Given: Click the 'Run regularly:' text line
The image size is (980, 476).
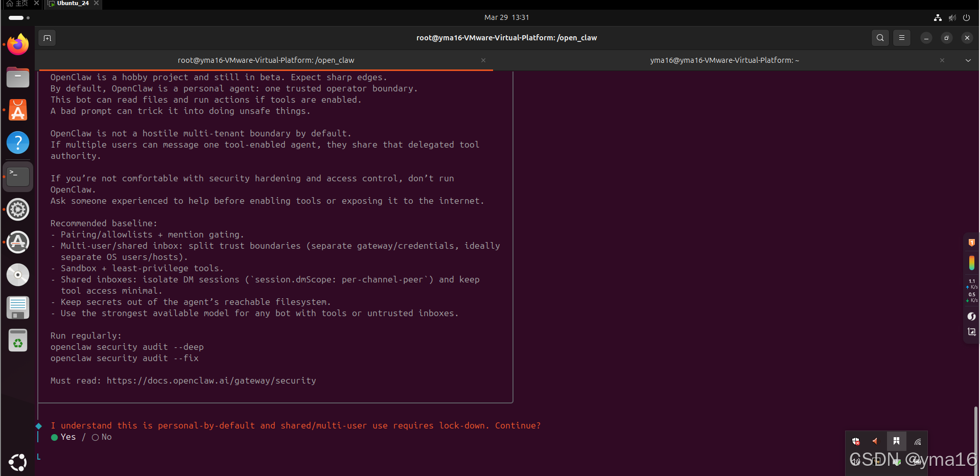Looking at the screenshot, I should (x=86, y=336).
